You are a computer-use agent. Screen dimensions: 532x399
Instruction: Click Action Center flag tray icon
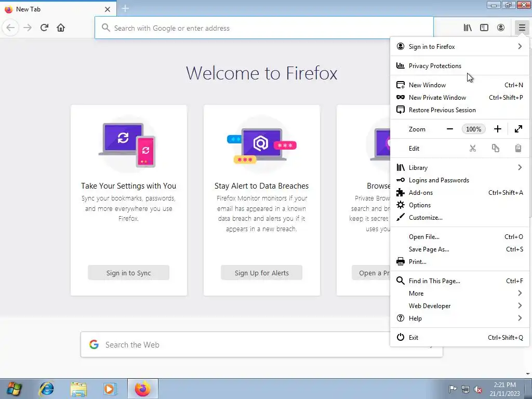(453, 389)
